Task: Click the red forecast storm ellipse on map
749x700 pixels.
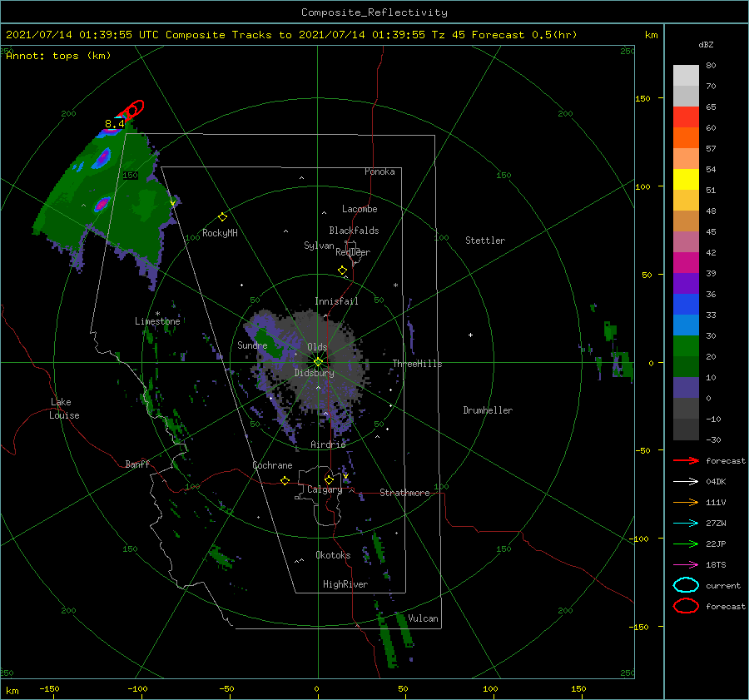Action: [x=131, y=111]
